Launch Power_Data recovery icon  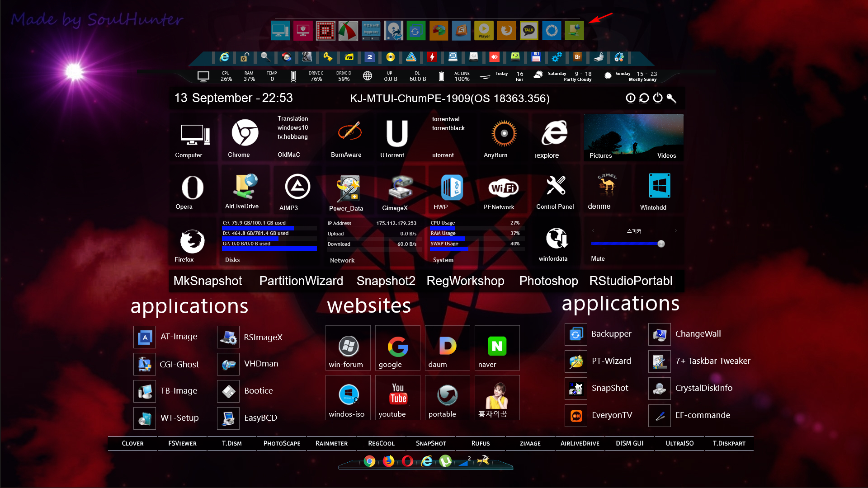pyautogui.click(x=348, y=188)
